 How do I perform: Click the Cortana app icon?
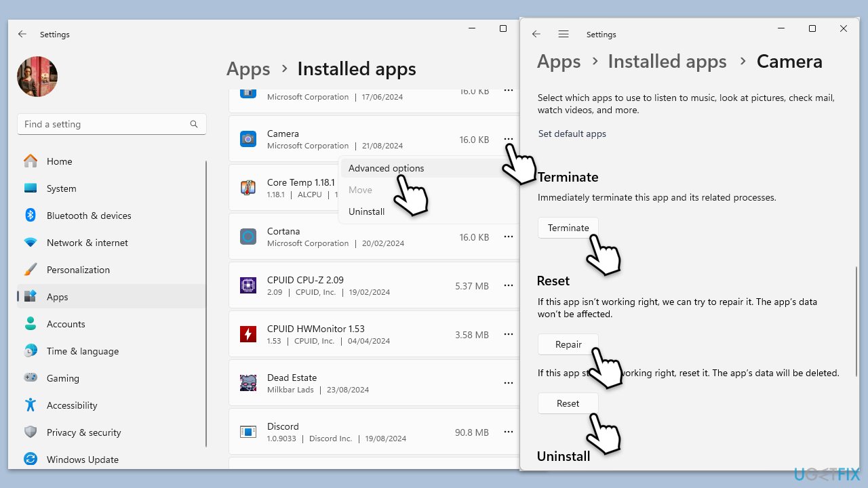tap(248, 237)
